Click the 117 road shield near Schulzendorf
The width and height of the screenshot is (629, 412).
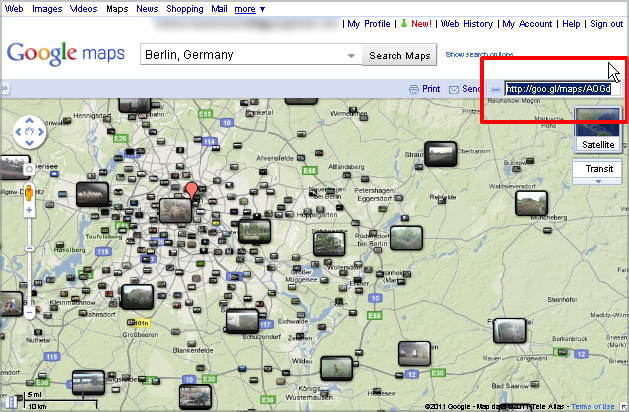pos(265,324)
